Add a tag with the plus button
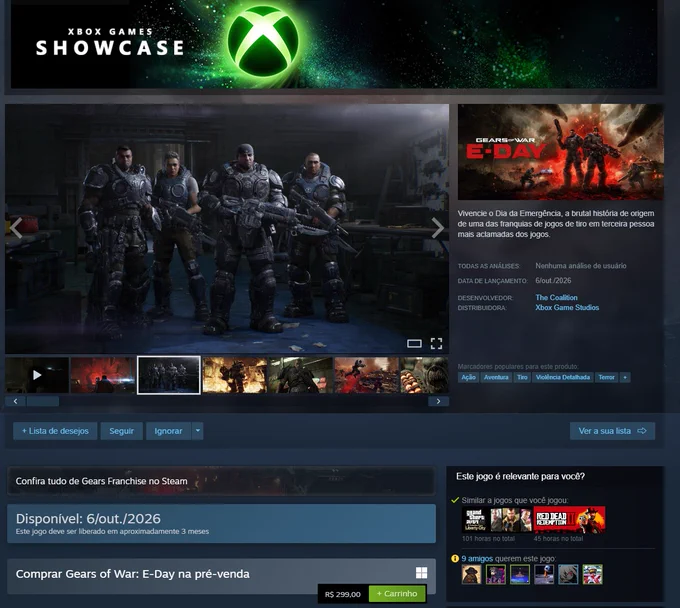The height and width of the screenshot is (608, 680). [625, 377]
